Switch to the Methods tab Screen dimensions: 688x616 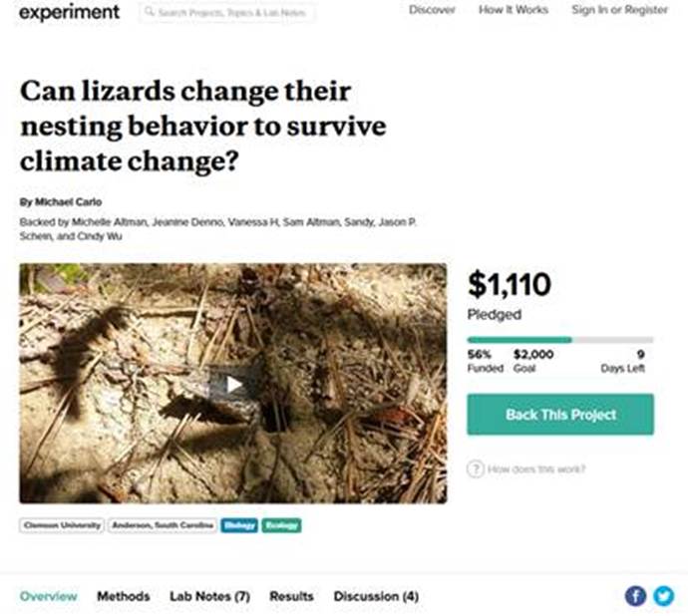coord(123,596)
